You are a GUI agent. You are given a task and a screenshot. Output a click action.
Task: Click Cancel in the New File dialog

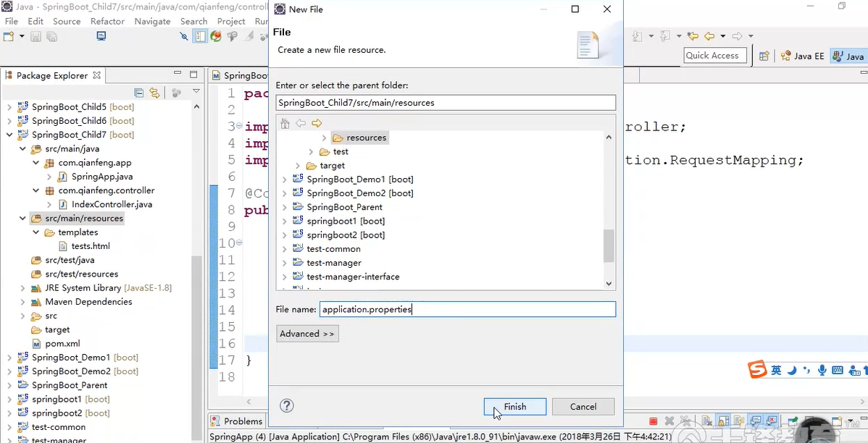pos(583,407)
